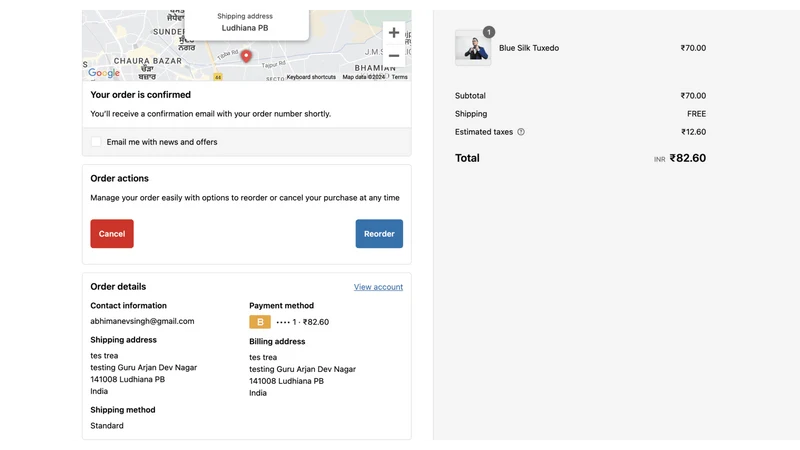Click the total amount ₹82.60

coord(688,158)
